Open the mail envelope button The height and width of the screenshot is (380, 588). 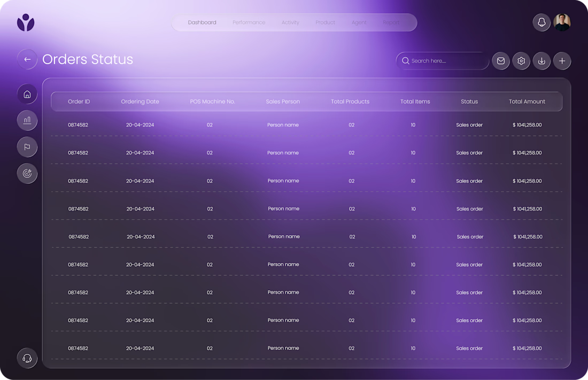point(501,61)
